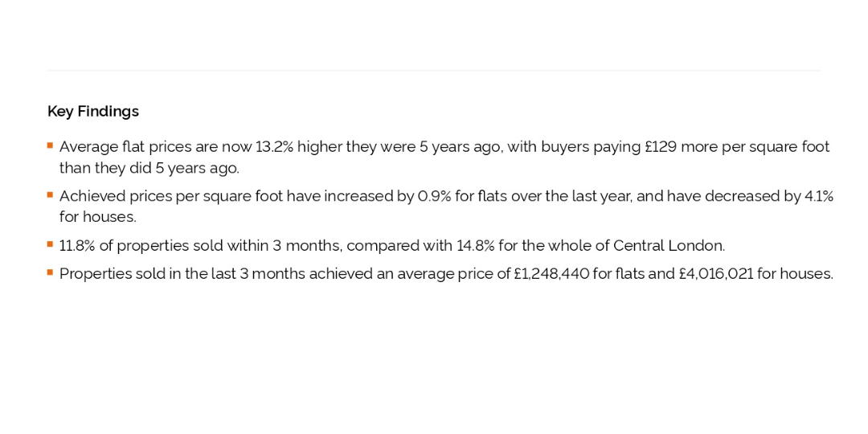Click the orange bullet before "11.8% of properties"
The width and height of the screenshot is (868, 434).
50,244
